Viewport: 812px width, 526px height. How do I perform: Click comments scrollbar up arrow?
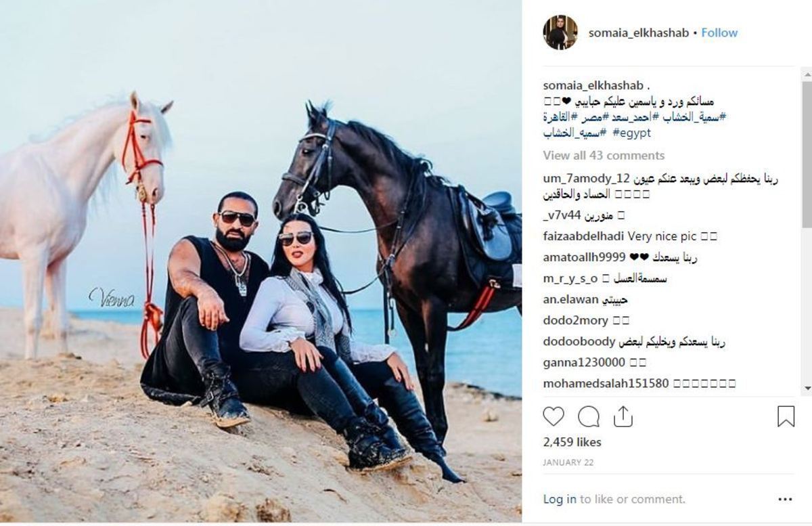(807, 73)
